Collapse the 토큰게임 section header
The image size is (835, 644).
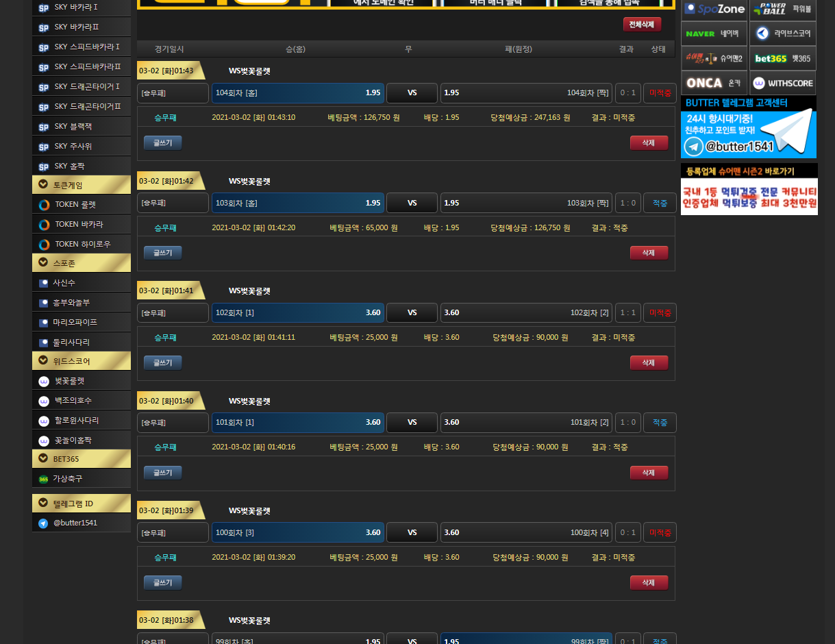(x=43, y=184)
